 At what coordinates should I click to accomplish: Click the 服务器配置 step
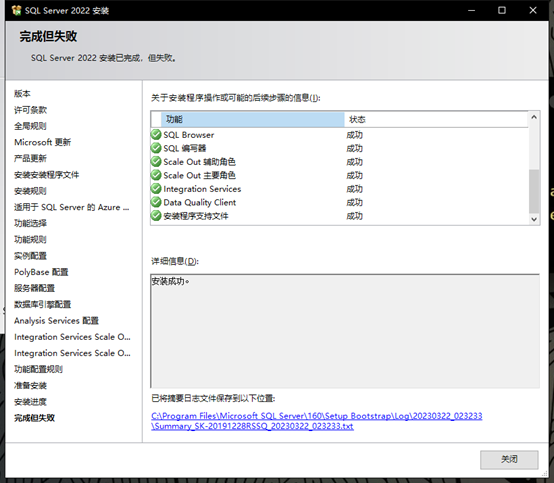pos(35,288)
